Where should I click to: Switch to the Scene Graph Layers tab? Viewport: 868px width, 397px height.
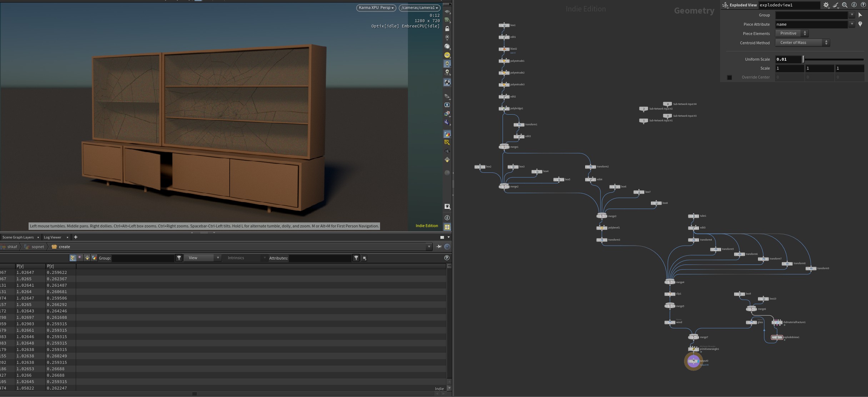[x=18, y=237]
